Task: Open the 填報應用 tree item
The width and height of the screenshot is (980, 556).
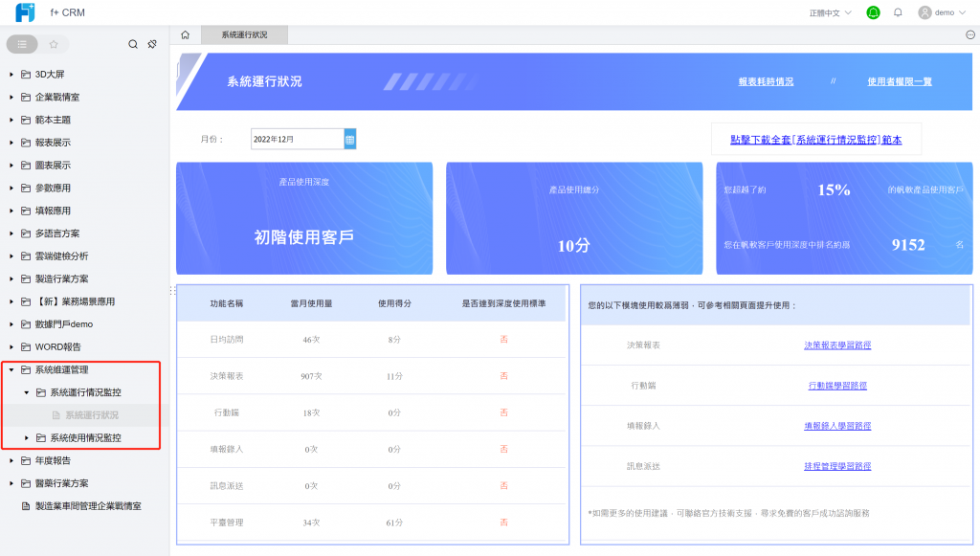Action: pyautogui.click(x=54, y=211)
